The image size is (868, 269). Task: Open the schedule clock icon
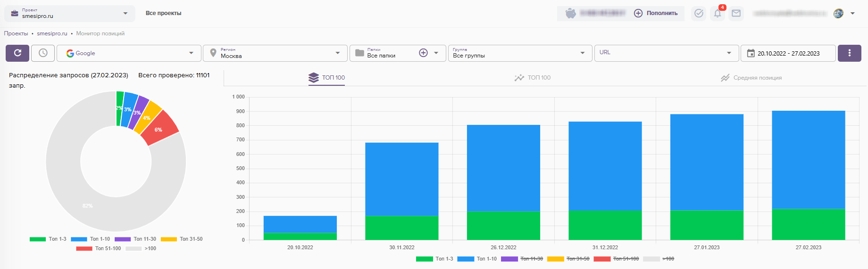(x=43, y=53)
